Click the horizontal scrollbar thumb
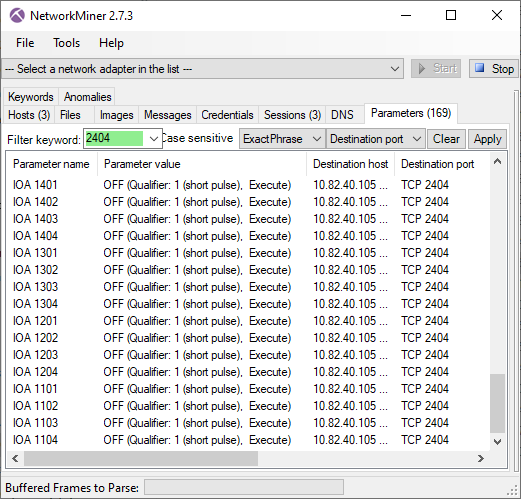This screenshot has height=499, width=521. [141, 459]
